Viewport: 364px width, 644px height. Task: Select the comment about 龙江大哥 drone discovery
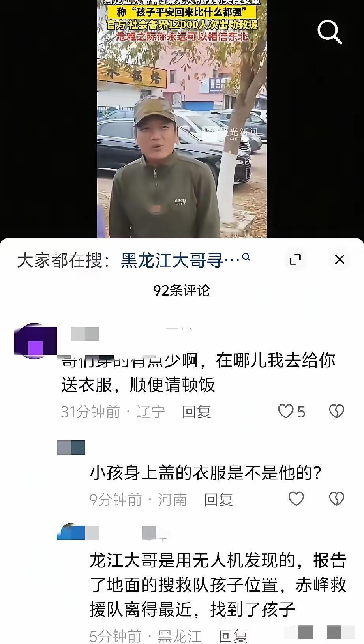tap(218, 585)
